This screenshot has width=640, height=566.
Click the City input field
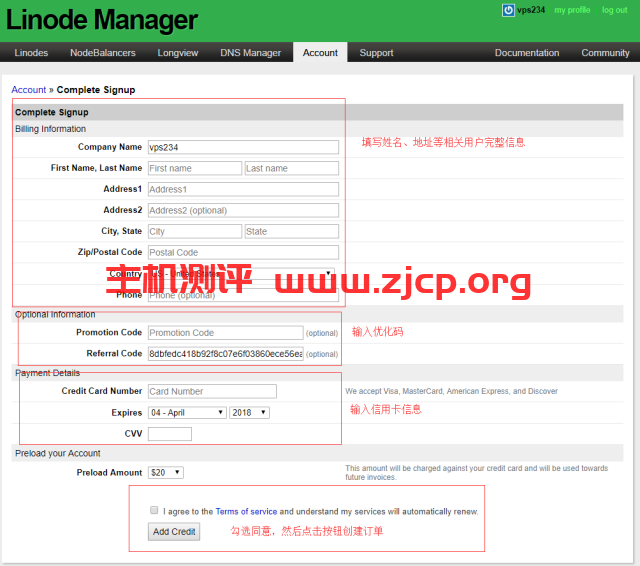195,231
